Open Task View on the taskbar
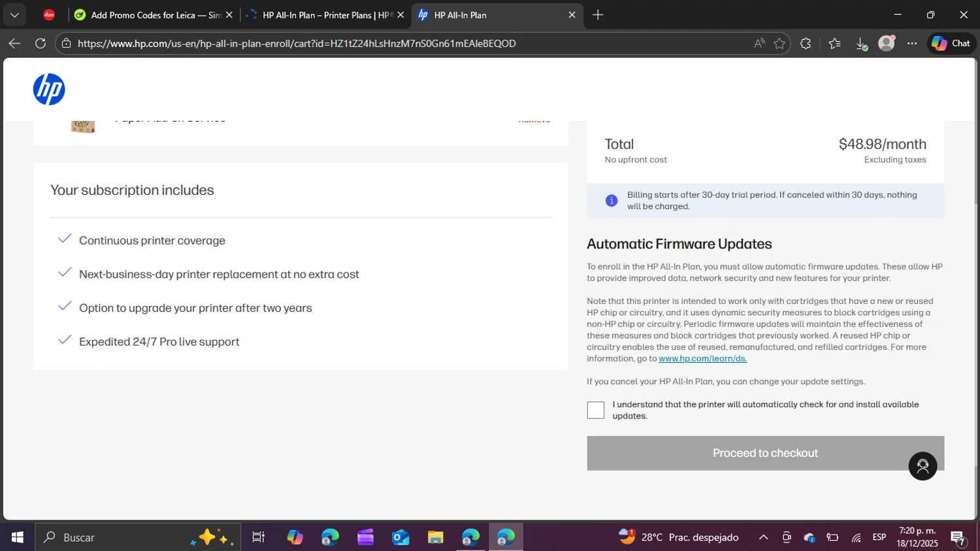The height and width of the screenshot is (551, 980). [x=258, y=537]
